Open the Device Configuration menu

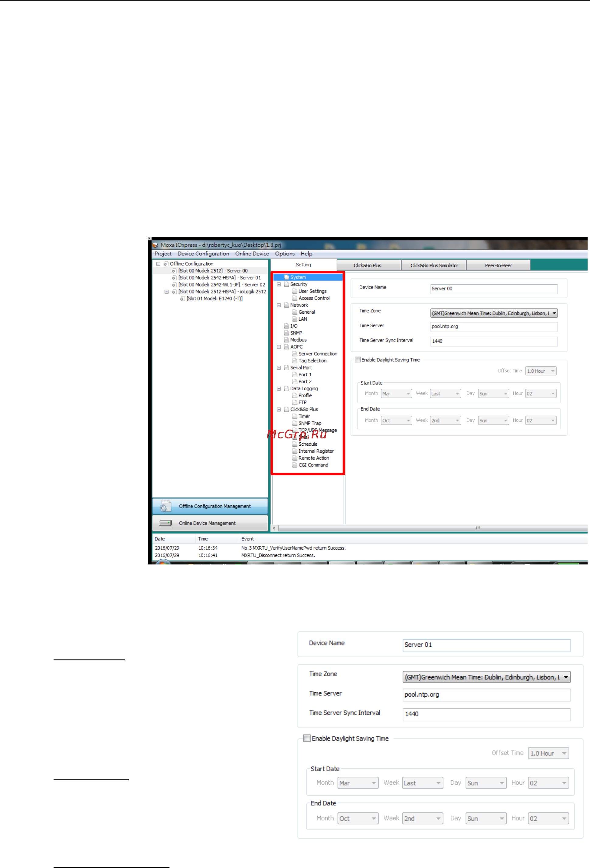coord(203,254)
